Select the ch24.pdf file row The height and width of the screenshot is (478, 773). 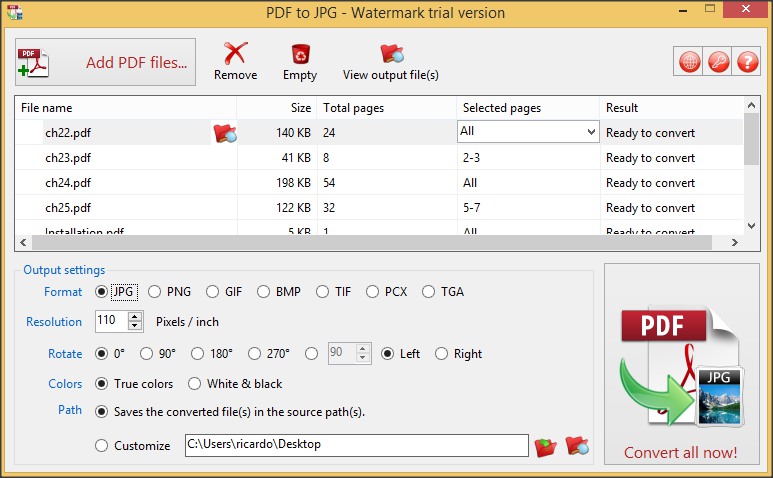click(x=379, y=183)
